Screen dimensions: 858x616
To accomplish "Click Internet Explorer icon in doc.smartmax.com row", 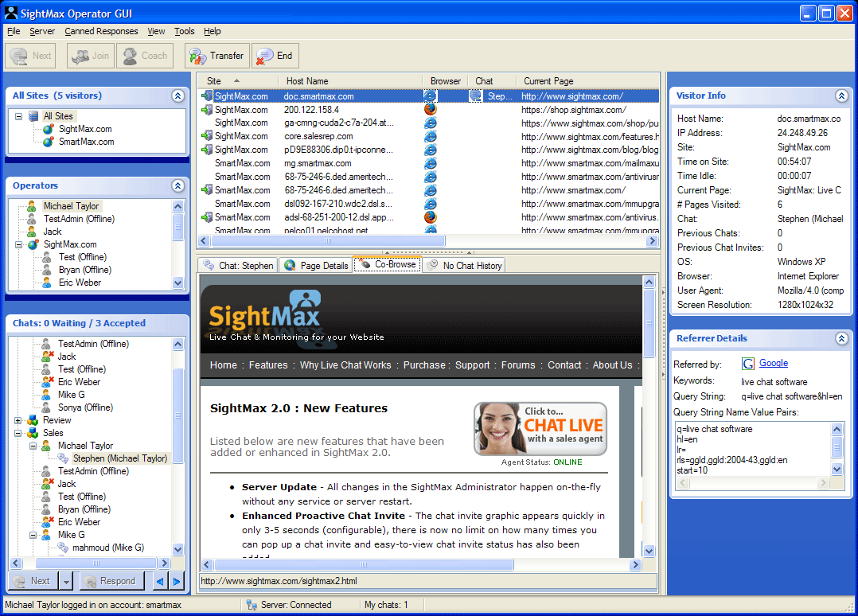I will pyautogui.click(x=431, y=96).
